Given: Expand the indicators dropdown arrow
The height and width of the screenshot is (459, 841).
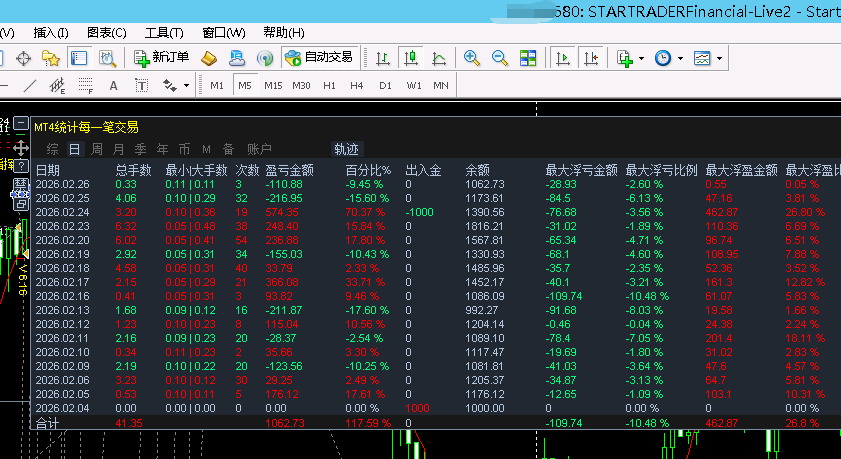Looking at the screenshot, I should [641, 58].
